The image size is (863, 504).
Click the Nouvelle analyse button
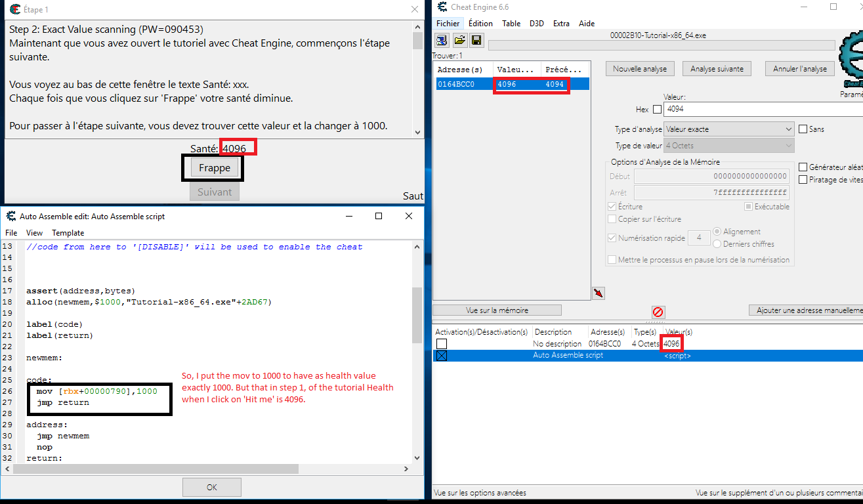639,69
